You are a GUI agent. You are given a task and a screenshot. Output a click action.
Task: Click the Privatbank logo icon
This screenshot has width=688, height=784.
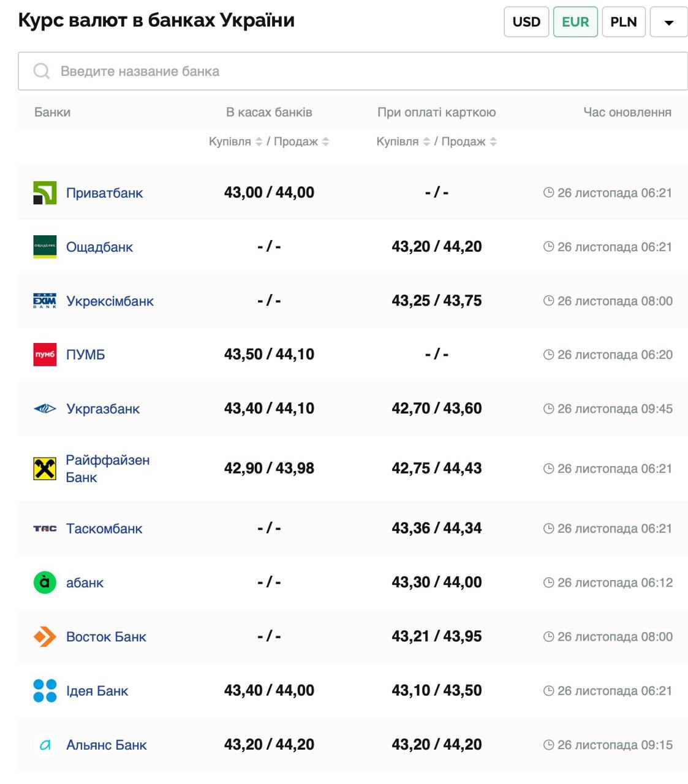tap(45, 193)
